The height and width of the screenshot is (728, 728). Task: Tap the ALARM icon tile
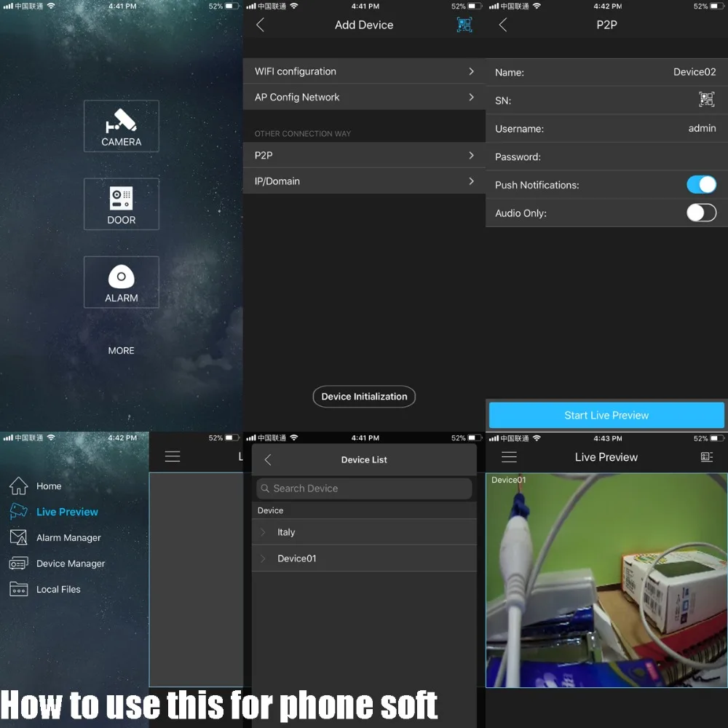(x=121, y=282)
